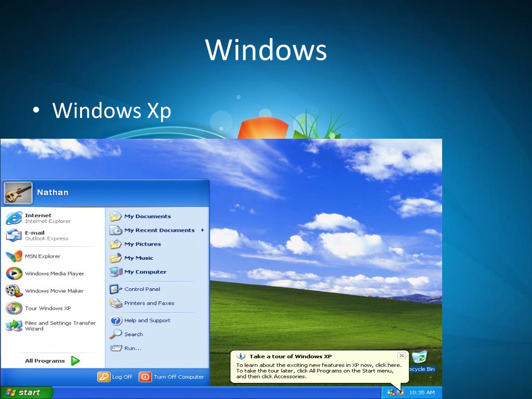Open the Outlook Express E-mail icon
Image resolution: width=532 pixels, height=399 pixels.
(x=14, y=235)
